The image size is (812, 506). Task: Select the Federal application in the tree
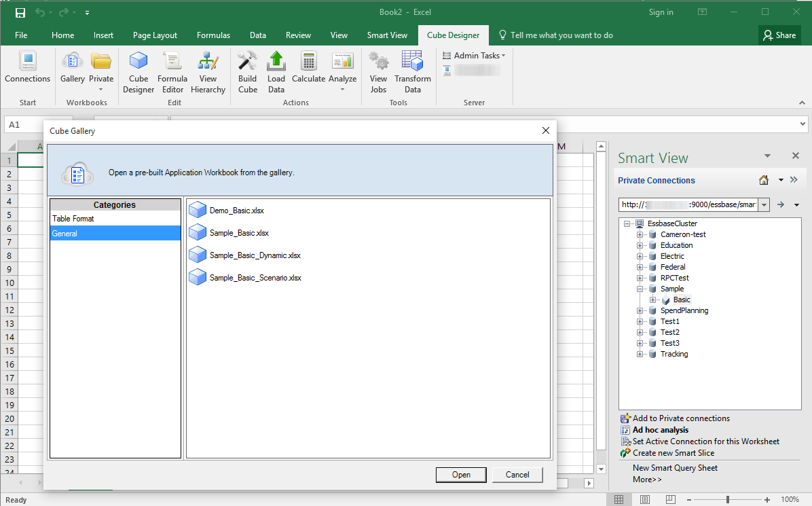pyautogui.click(x=673, y=267)
